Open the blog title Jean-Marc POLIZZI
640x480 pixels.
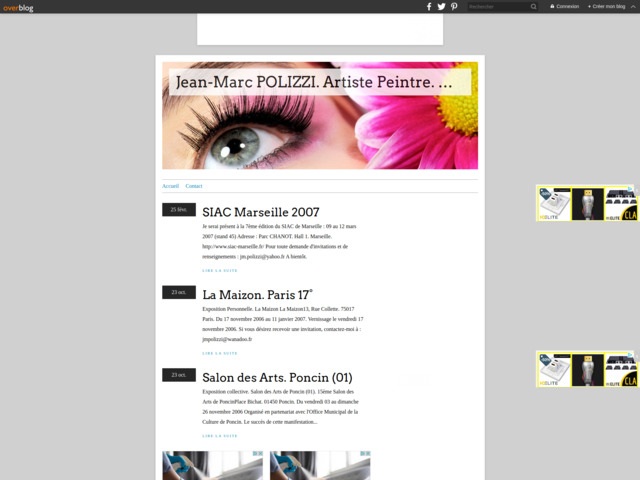(313, 82)
